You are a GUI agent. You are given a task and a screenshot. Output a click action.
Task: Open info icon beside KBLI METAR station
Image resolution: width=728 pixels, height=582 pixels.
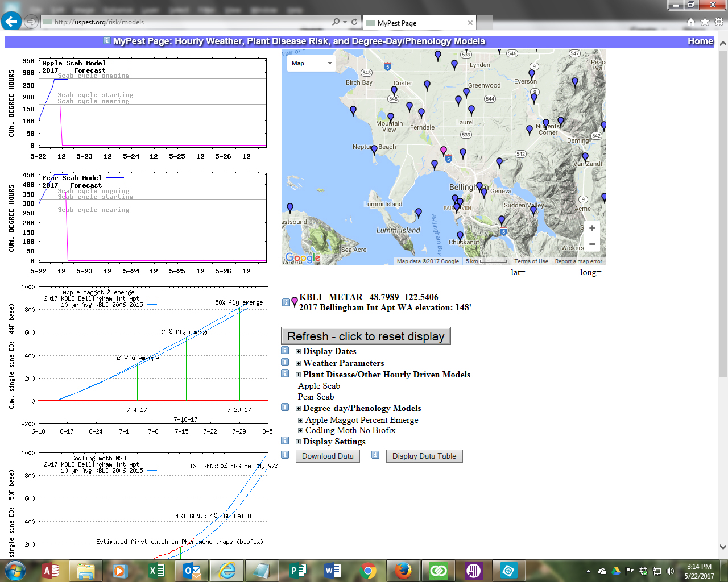(x=286, y=302)
